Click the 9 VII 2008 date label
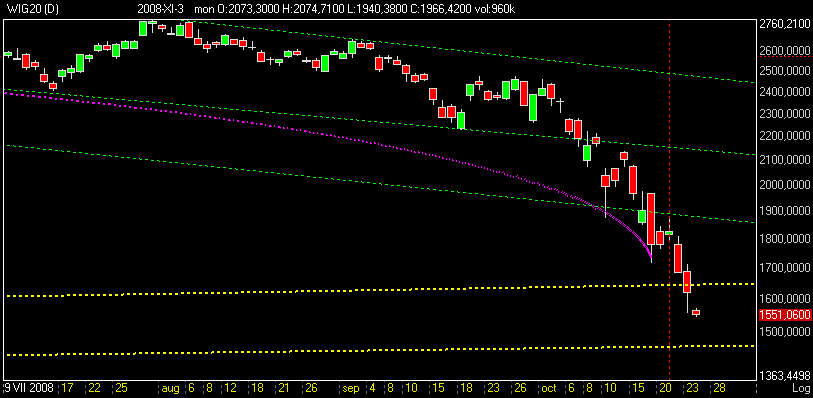This screenshot has height=398, width=813. 29,388
